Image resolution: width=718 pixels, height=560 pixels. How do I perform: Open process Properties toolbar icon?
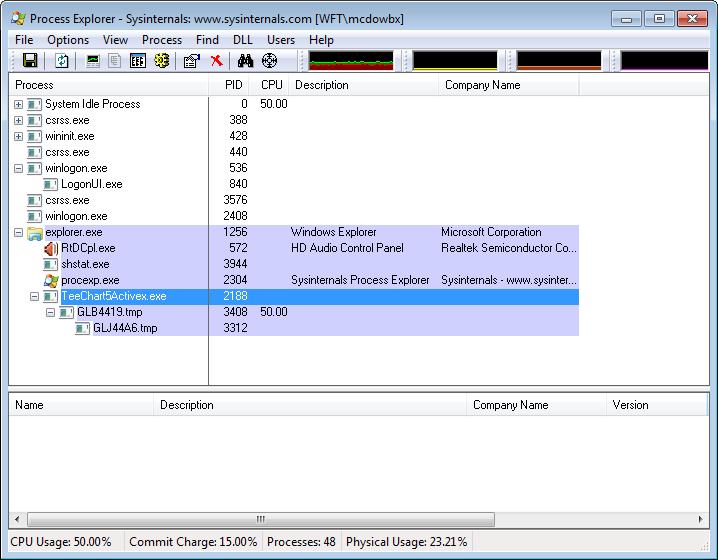coord(192,60)
